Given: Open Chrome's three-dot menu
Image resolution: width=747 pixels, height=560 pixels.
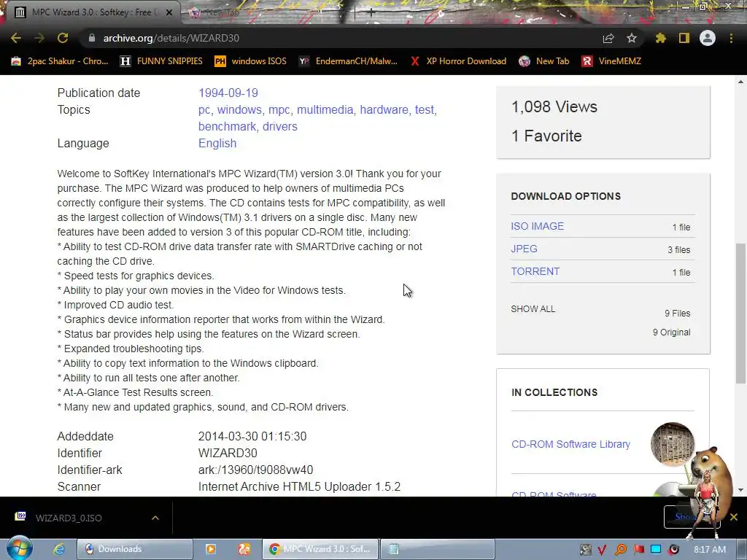Looking at the screenshot, I should (731, 38).
